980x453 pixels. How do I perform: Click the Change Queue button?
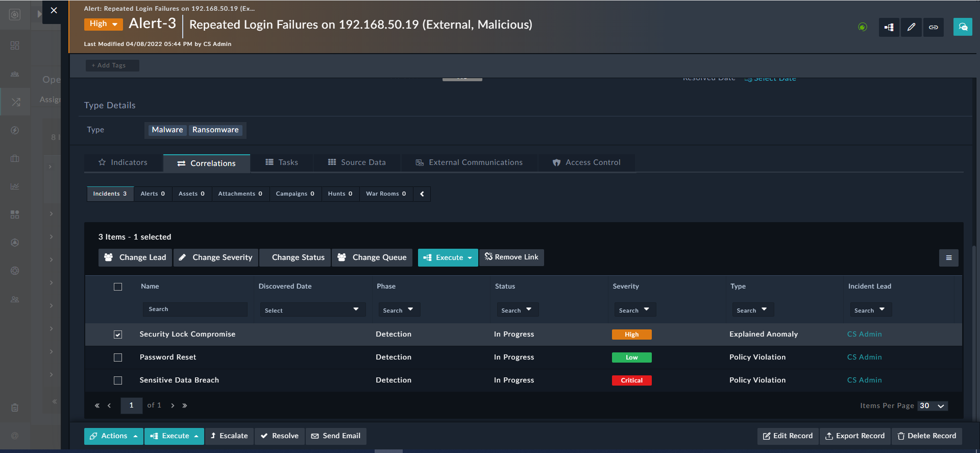point(372,257)
